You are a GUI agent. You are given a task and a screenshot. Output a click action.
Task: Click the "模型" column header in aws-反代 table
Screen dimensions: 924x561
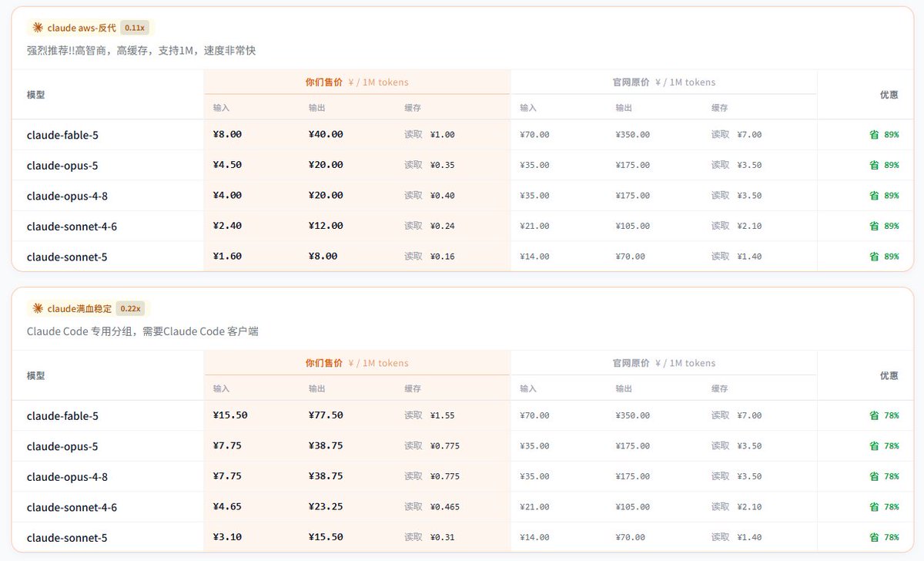(35, 95)
